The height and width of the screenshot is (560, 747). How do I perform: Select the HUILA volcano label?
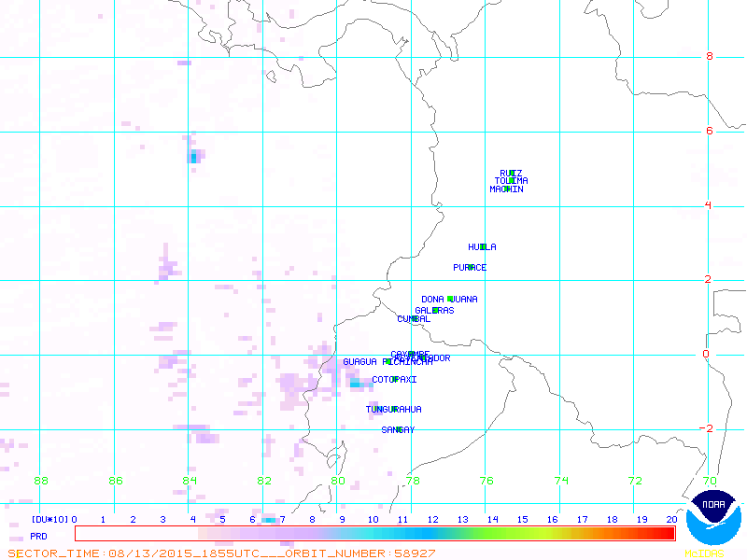point(482,247)
